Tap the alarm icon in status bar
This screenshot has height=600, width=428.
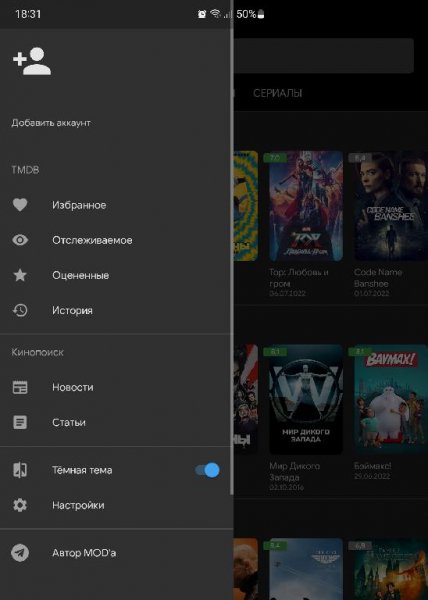[202, 14]
